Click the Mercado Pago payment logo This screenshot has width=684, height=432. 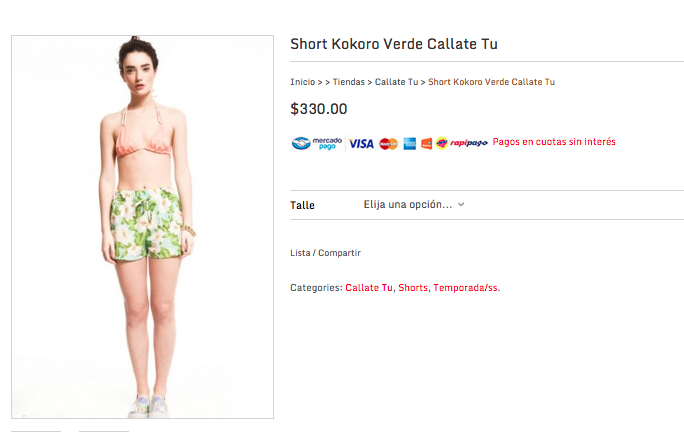click(317, 143)
